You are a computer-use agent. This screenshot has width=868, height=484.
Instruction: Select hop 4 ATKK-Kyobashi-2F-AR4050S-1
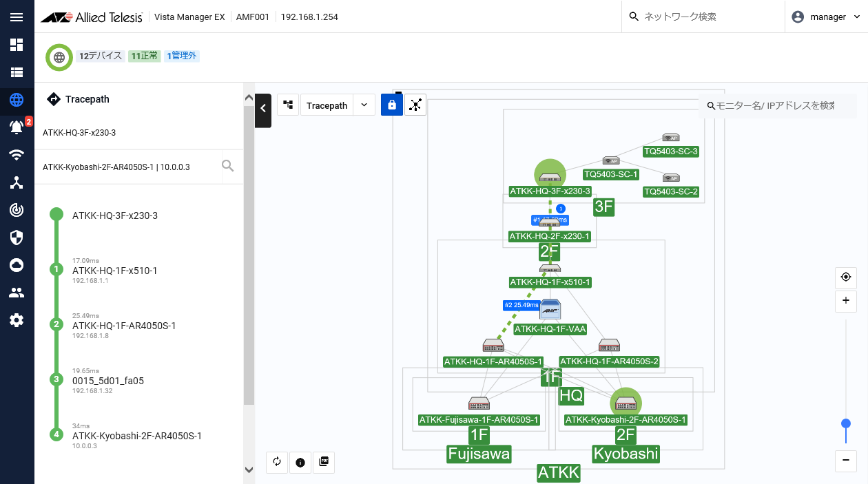136,436
